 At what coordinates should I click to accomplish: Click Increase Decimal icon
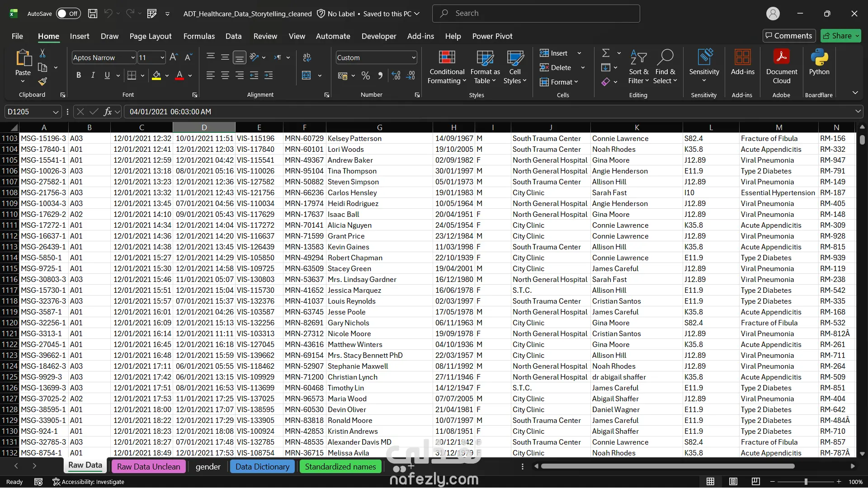coord(396,75)
